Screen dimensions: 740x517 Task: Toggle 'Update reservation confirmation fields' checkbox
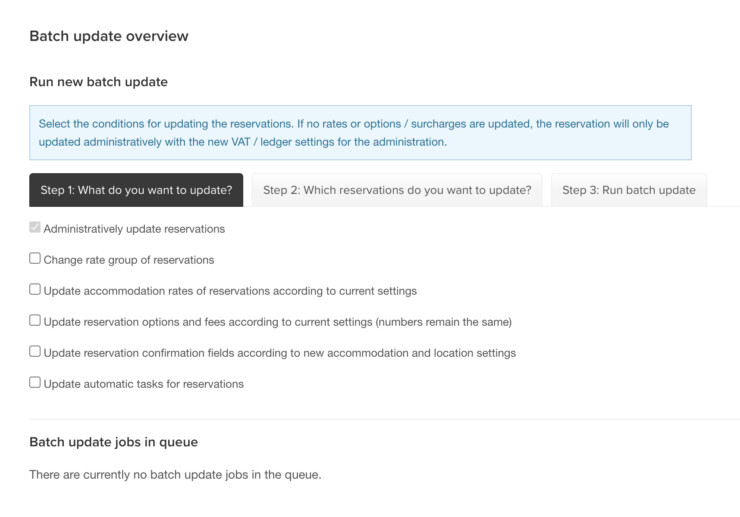(35, 352)
